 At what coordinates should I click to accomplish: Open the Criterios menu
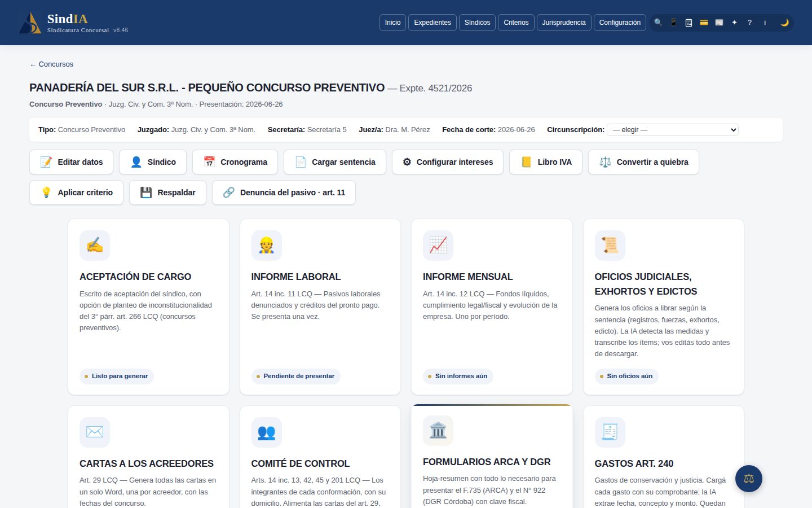516,23
